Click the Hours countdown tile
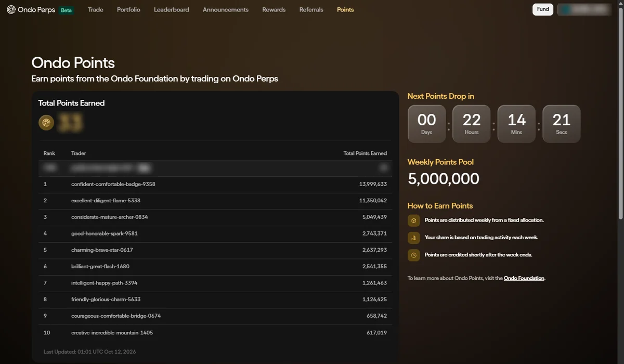The height and width of the screenshot is (364, 624). [472, 124]
